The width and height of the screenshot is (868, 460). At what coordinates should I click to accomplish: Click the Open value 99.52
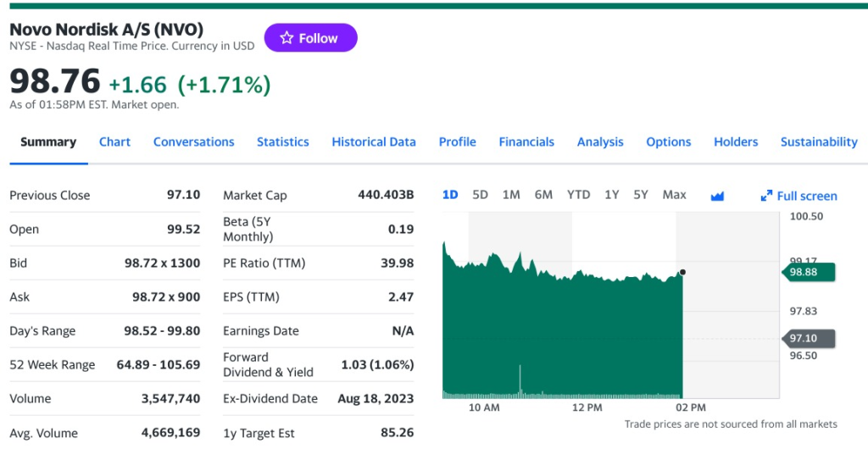(x=183, y=230)
